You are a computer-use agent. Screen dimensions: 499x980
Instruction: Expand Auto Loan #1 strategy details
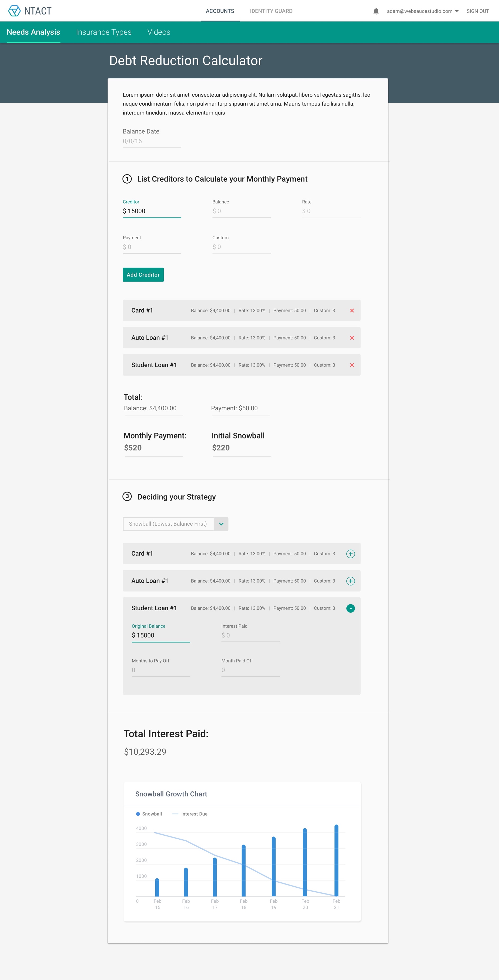coord(351,581)
